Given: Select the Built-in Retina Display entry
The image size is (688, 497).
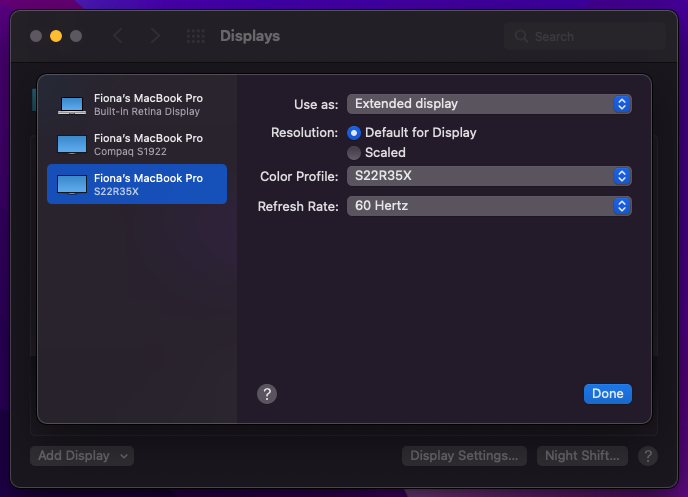Looking at the screenshot, I should [137, 104].
